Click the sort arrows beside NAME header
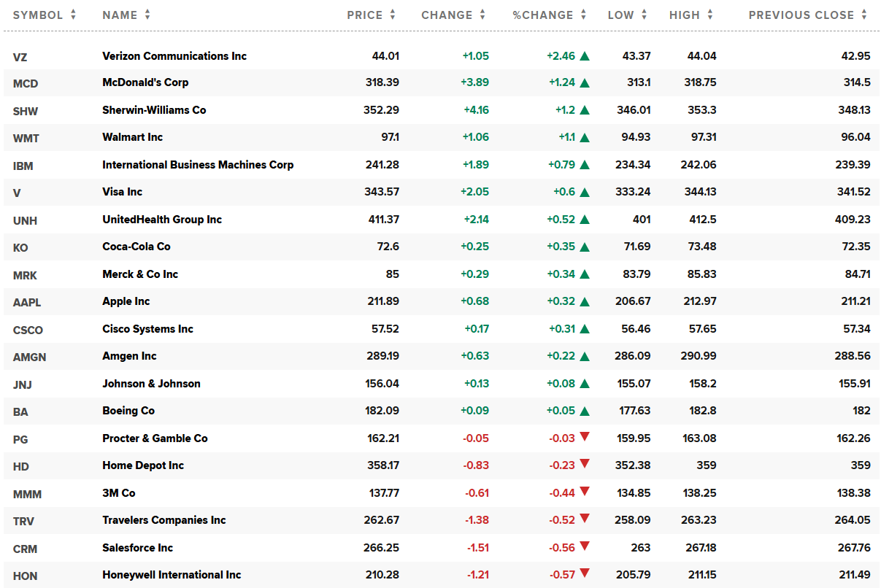The image size is (881, 588). coord(147,15)
